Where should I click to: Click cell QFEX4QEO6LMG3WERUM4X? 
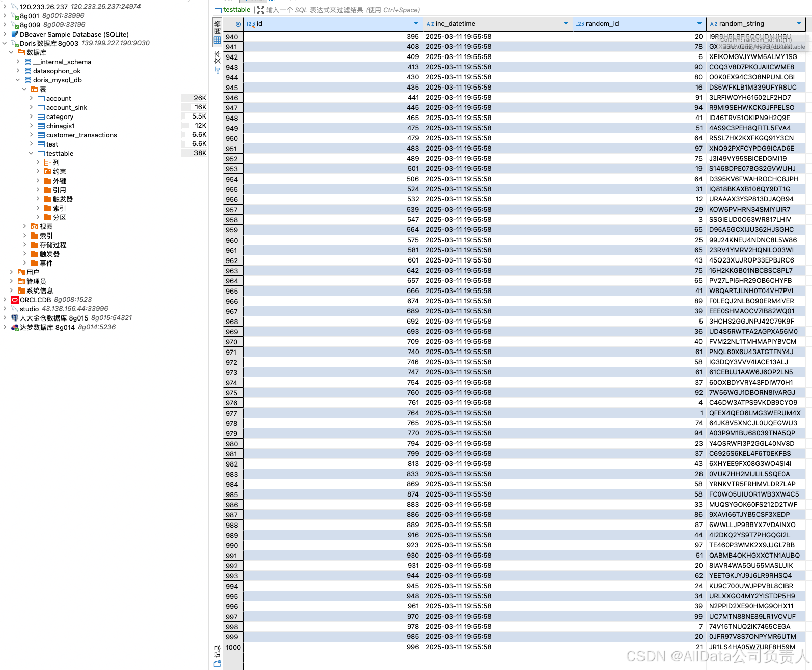[x=755, y=413]
